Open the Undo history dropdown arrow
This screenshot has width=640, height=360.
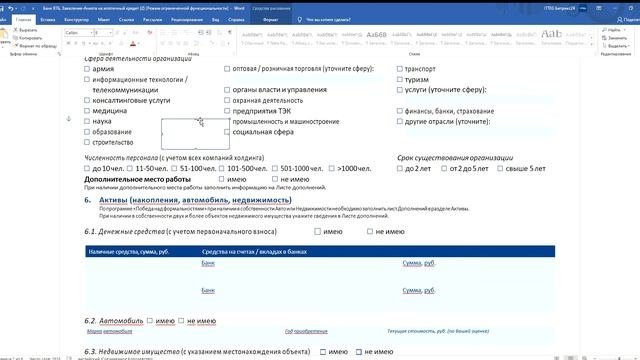[16, 8]
